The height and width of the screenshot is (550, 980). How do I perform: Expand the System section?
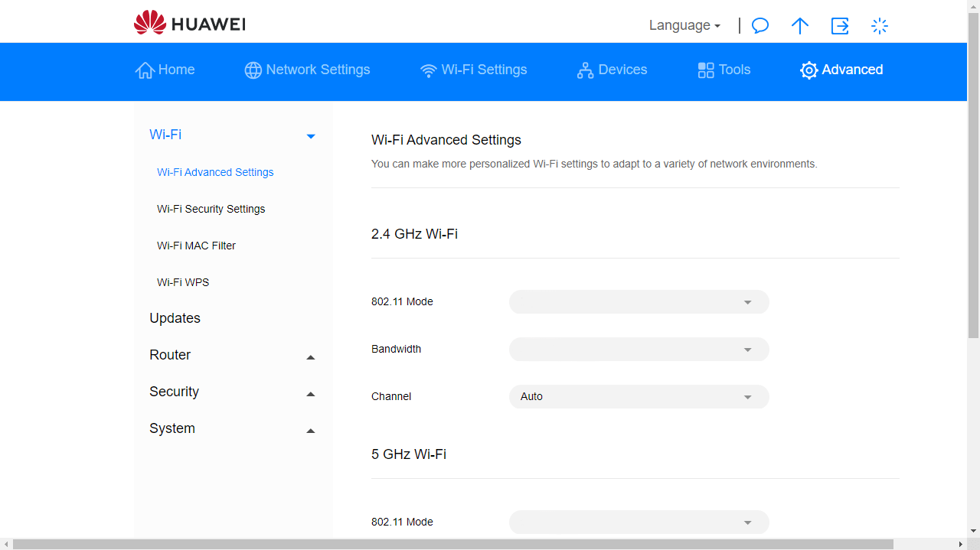[x=311, y=431]
